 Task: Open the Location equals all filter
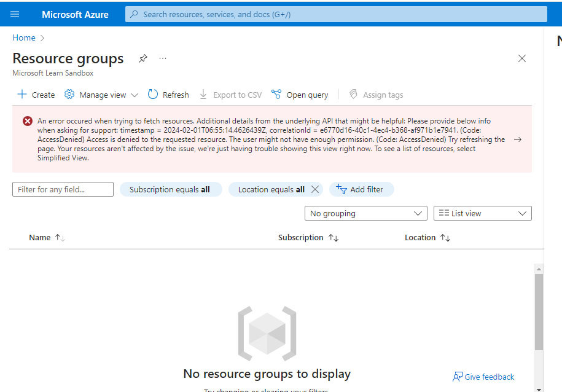pos(271,189)
